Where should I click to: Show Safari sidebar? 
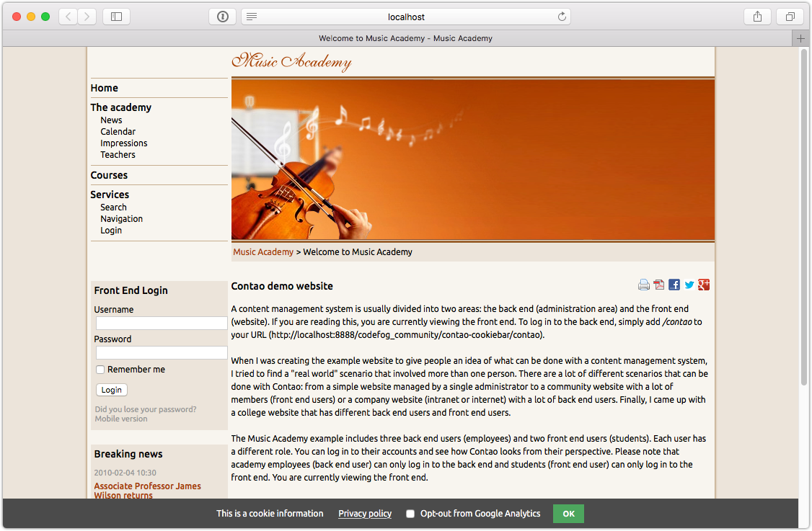pos(117,17)
